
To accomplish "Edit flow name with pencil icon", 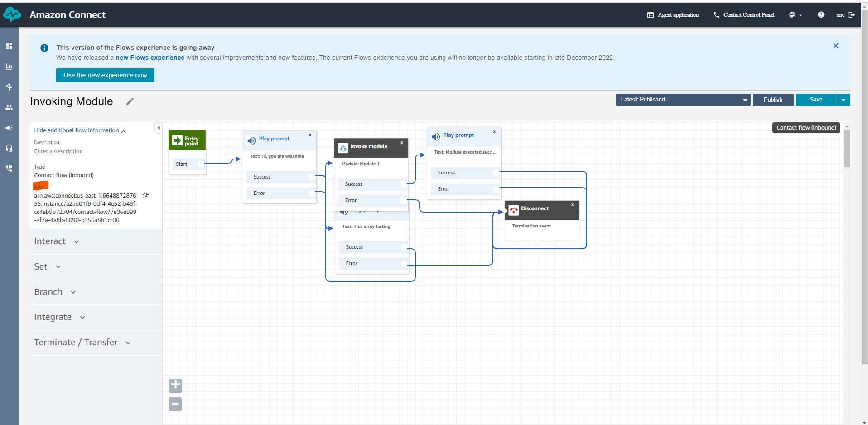I will pos(130,101).
